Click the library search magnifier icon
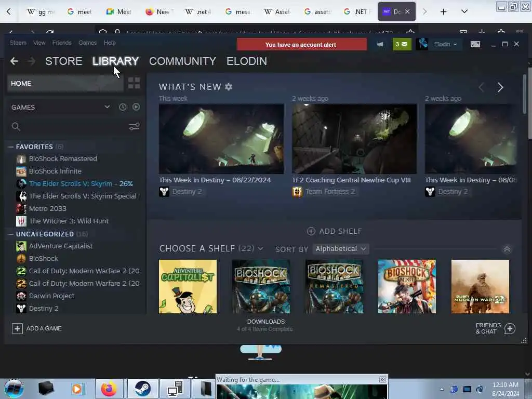Viewport: 532px width, 399px height. [16, 127]
